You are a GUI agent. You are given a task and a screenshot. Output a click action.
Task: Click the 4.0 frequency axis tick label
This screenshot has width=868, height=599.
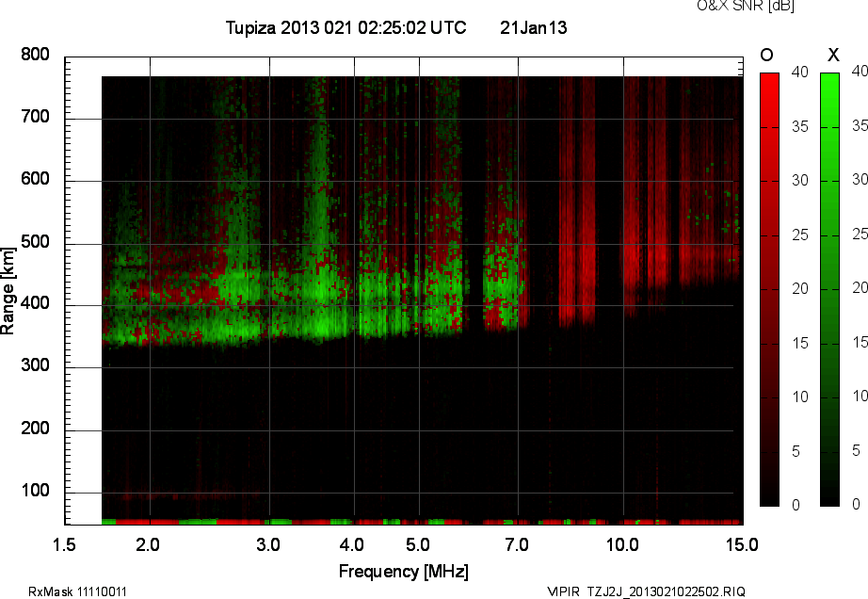[352, 544]
